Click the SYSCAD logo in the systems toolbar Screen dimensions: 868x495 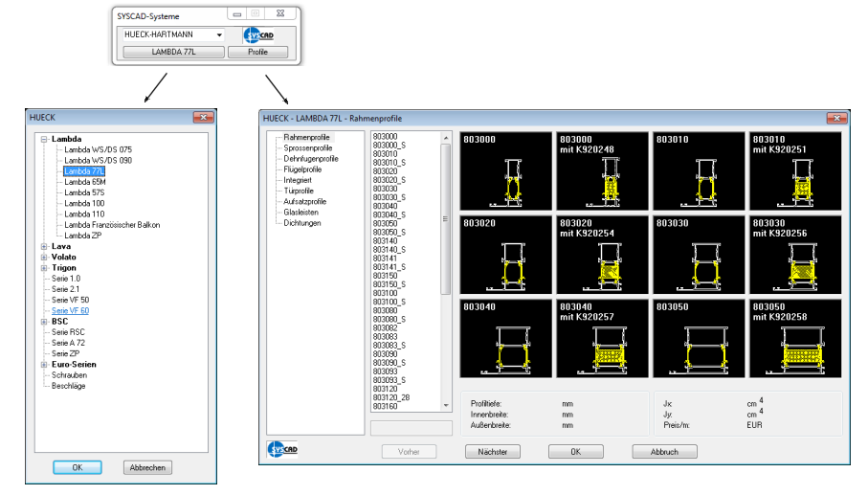click(258, 34)
